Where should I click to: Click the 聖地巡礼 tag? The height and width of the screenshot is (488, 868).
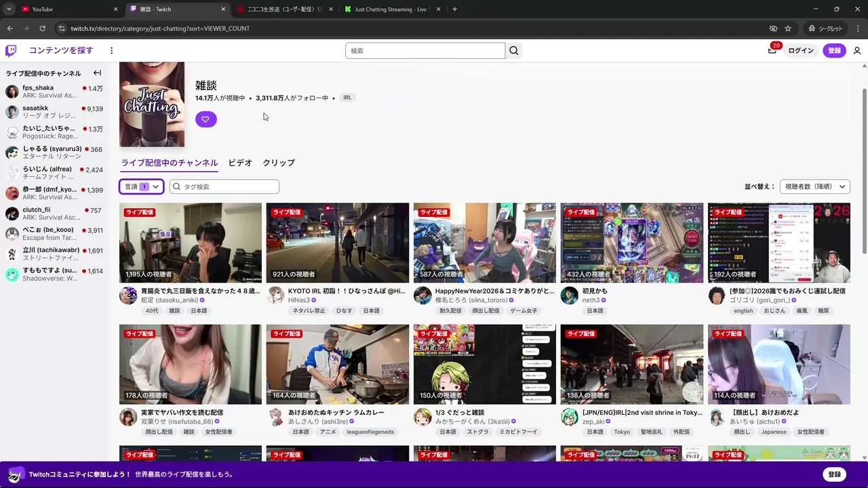click(651, 432)
